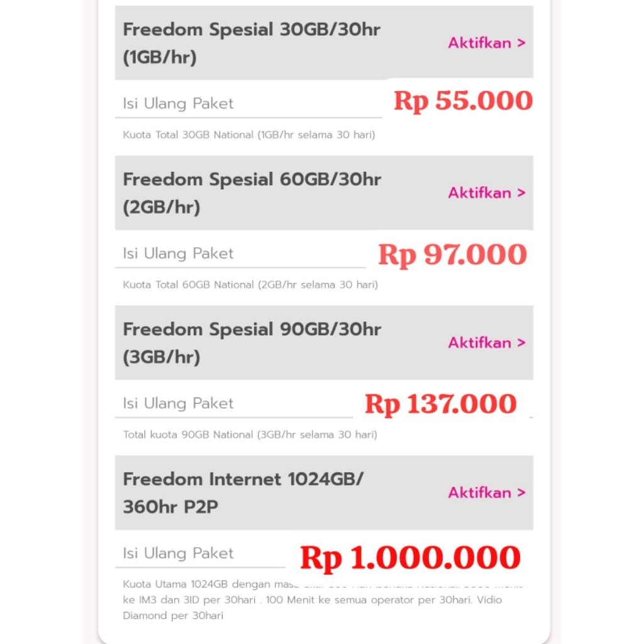This screenshot has width=644, height=644.
Task: Open the Freedom Spesial 30GB/30hr package header
Action: click(252, 42)
